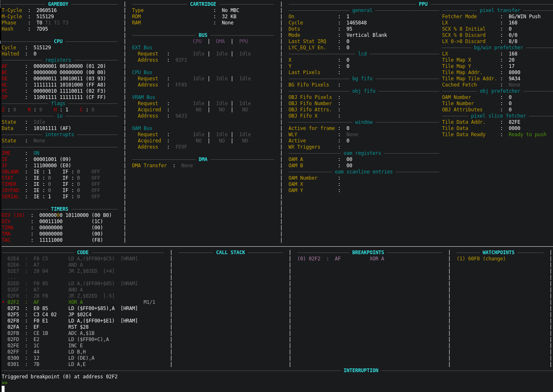Viewport: 553px width, 392px height.
Task: Click the H flag value 1
Action: coord(67,110)
